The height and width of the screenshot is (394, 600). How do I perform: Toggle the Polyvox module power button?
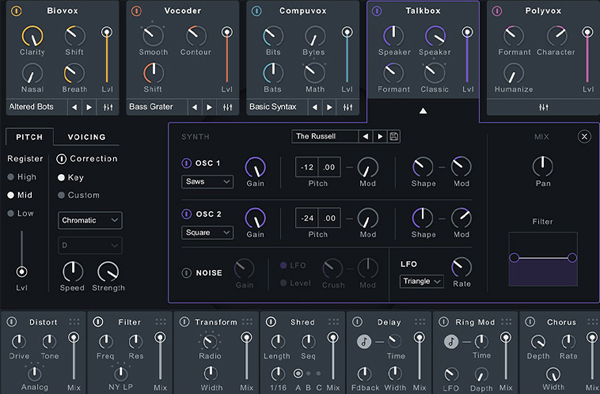(x=497, y=11)
